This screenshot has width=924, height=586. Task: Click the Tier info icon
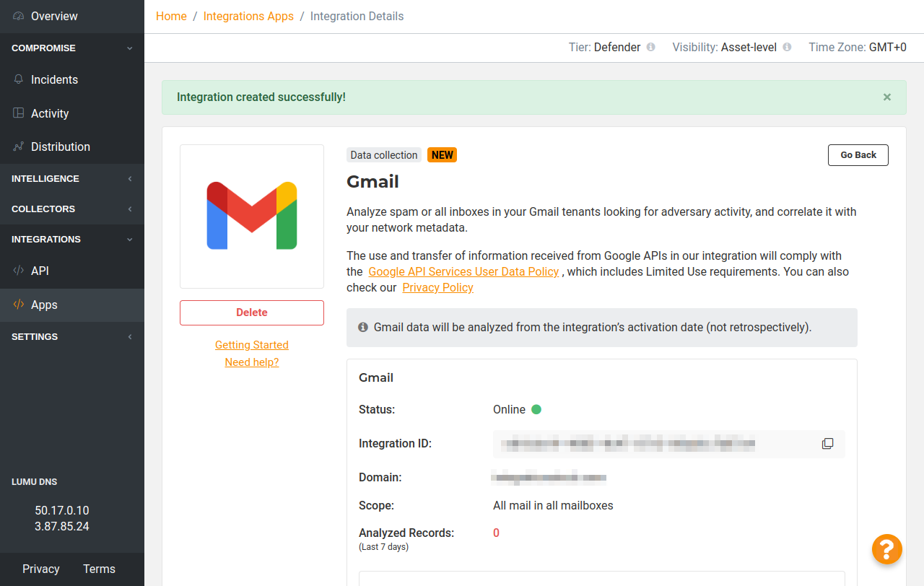[x=650, y=47]
